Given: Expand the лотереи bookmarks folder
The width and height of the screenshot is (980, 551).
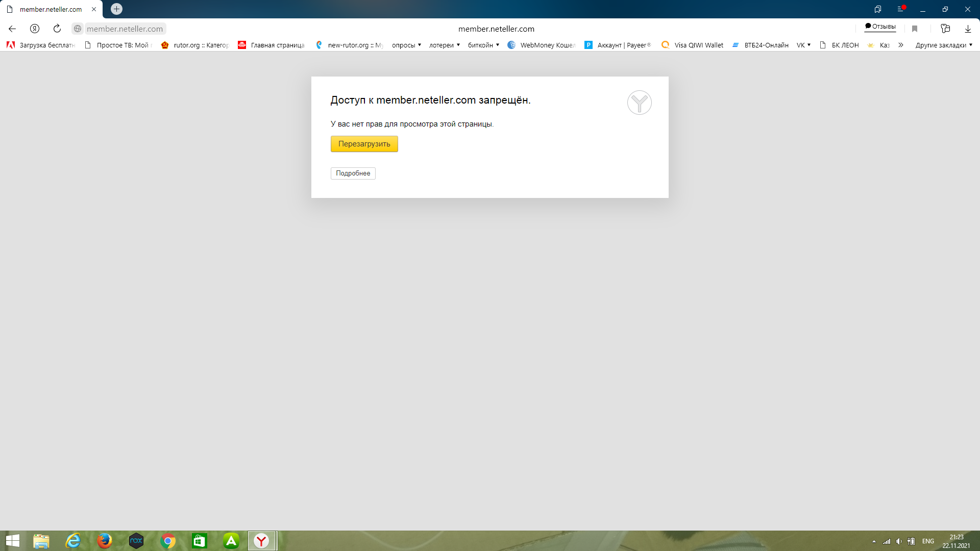Looking at the screenshot, I should coord(444,45).
